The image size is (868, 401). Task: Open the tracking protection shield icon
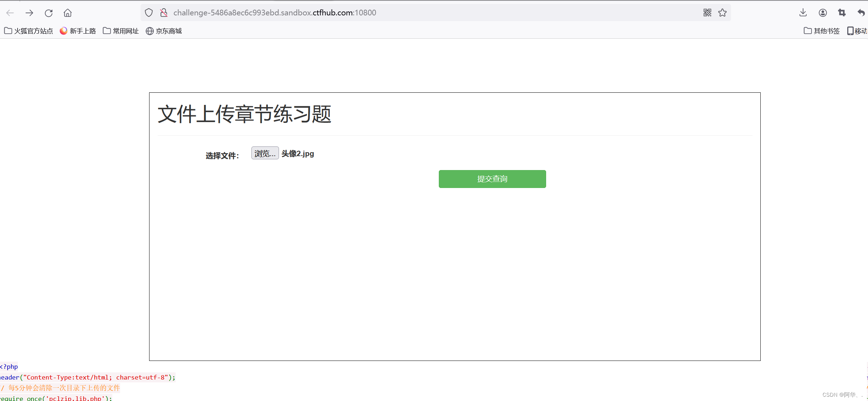149,13
